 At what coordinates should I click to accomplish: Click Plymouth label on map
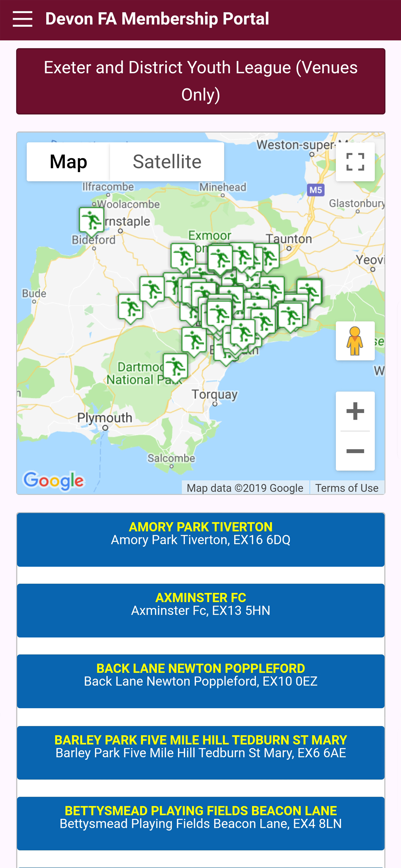(x=105, y=418)
